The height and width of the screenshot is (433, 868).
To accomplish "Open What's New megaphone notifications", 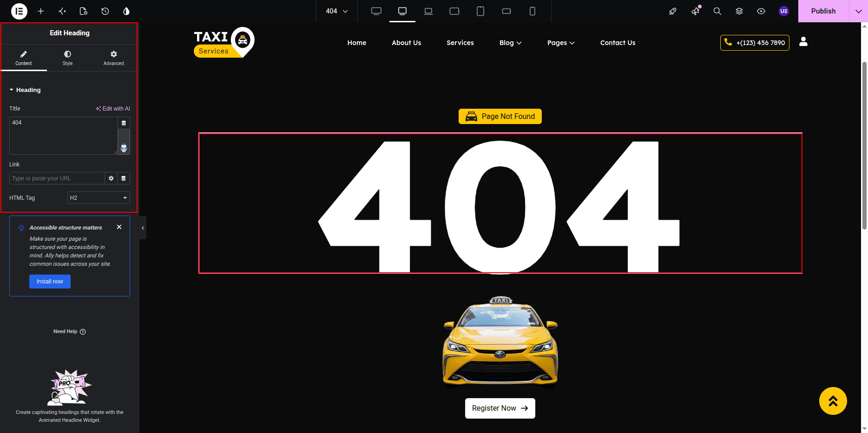I will (x=696, y=11).
